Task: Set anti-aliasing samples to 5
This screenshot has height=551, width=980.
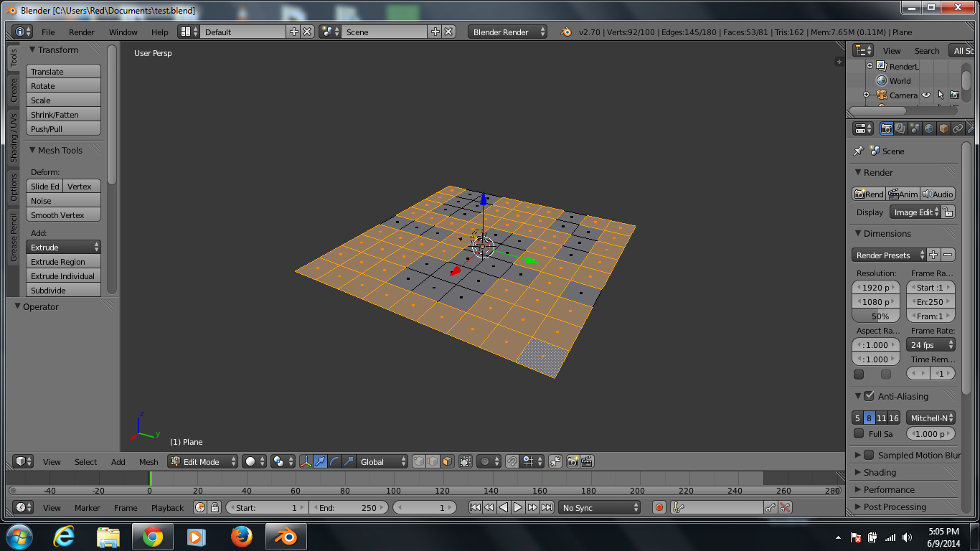Action: (x=857, y=418)
